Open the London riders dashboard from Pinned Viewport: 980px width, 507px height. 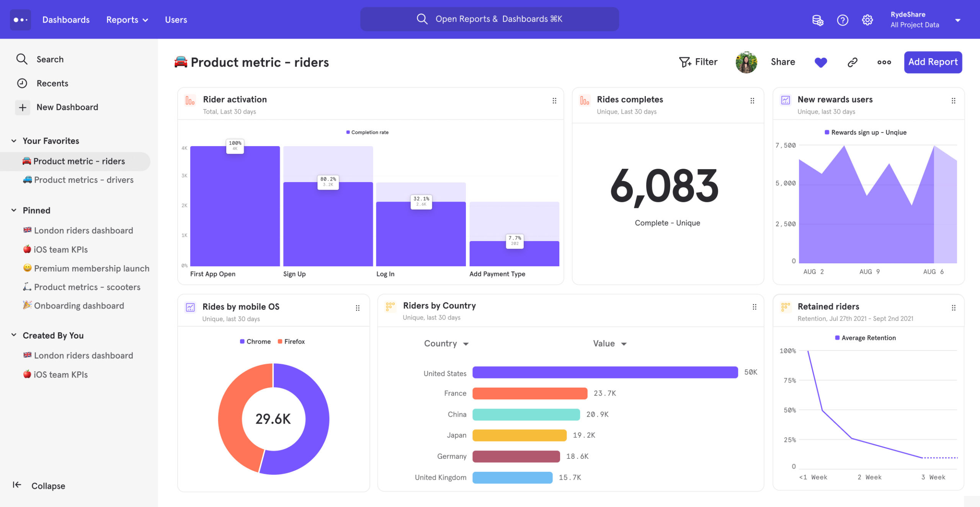click(83, 230)
